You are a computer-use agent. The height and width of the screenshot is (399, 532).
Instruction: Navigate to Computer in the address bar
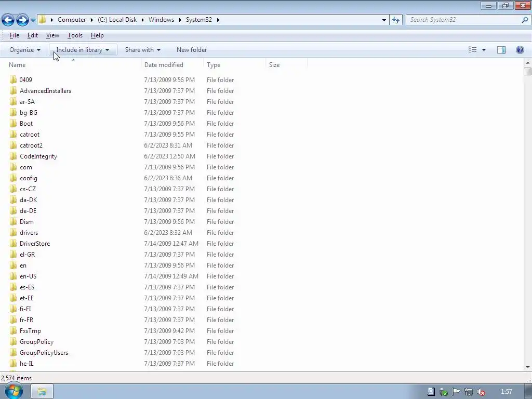tap(72, 20)
